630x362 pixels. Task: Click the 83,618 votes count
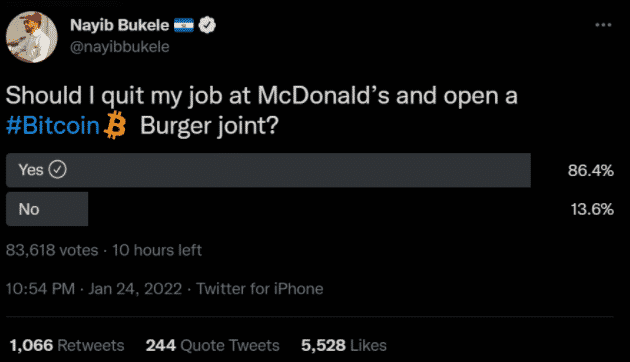(x=52, y=250)
